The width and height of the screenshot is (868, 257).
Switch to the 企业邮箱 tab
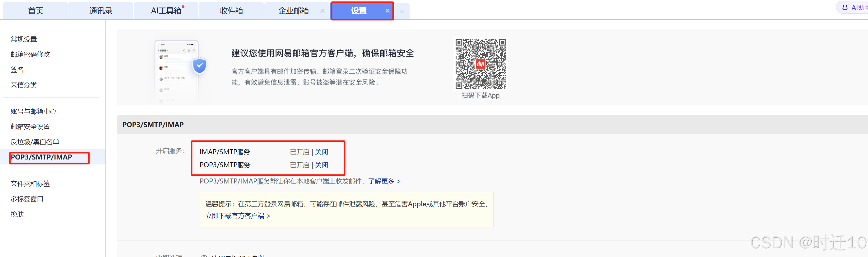coord(293,11)
